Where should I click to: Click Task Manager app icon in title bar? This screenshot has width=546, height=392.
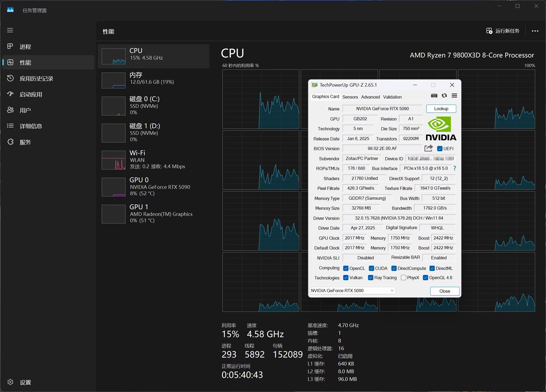tap(11, 10)
